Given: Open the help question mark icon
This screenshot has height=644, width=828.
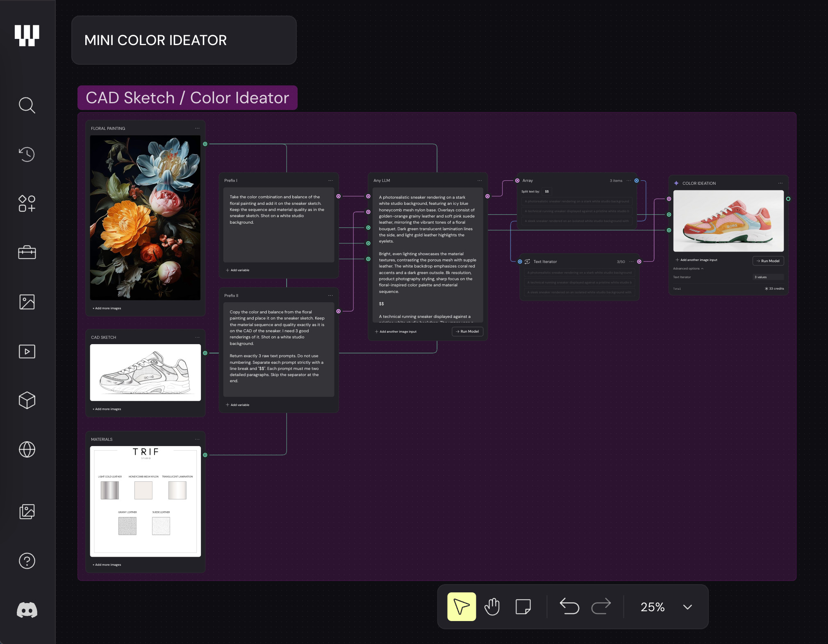Looking at the screenshot, I should (27, 561).
